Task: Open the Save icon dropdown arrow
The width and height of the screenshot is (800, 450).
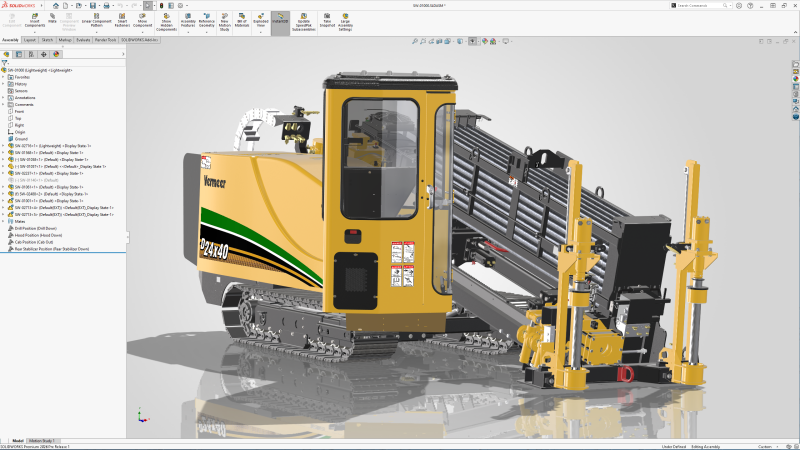Action: click(x=99, y=6)
